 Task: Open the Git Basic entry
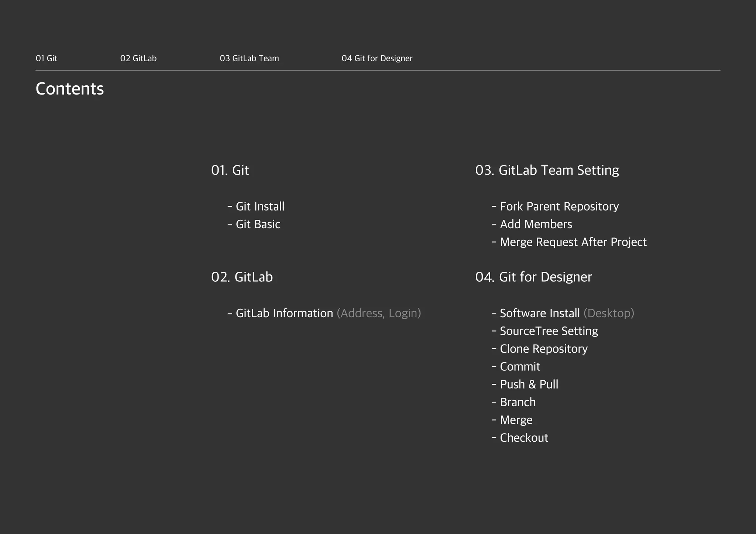pyautogui.click(x=258, y=224)
